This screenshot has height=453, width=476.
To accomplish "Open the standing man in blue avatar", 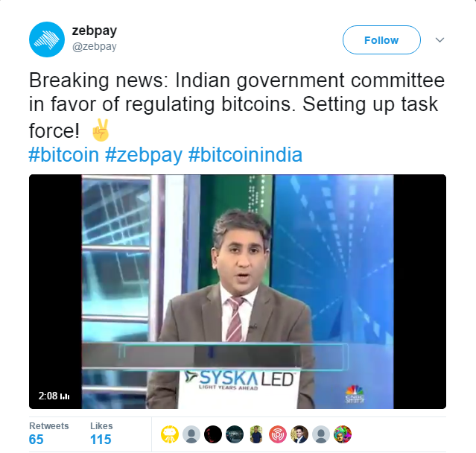I will (x=256, y=434).
